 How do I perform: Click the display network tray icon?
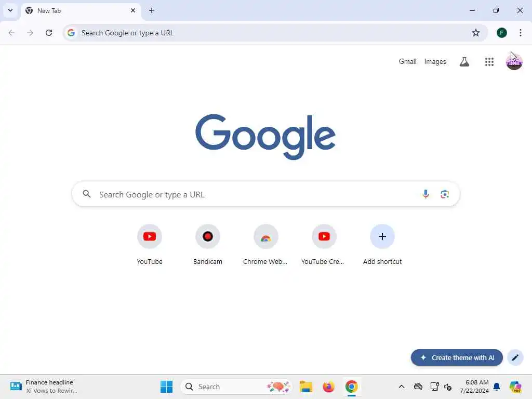point(434,387)
